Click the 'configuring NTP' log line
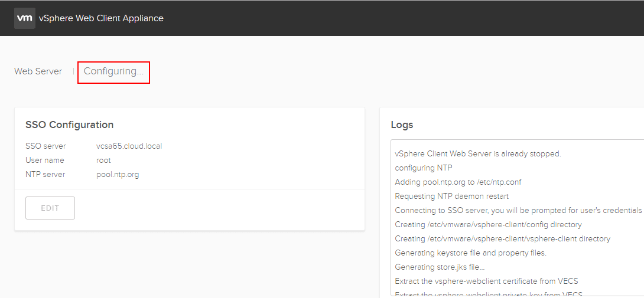Viewport: 644px width, 298px height. pyautogui.click(x=424, y=168)
